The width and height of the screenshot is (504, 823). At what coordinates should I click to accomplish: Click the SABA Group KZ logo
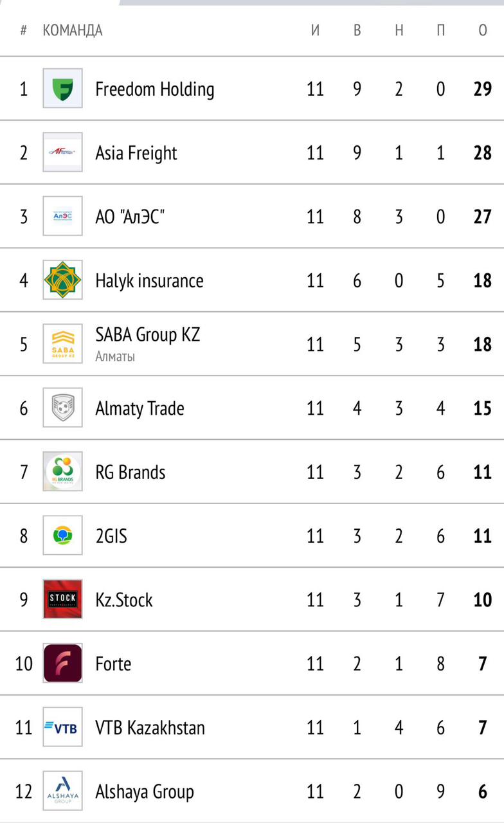coord(62,344)
